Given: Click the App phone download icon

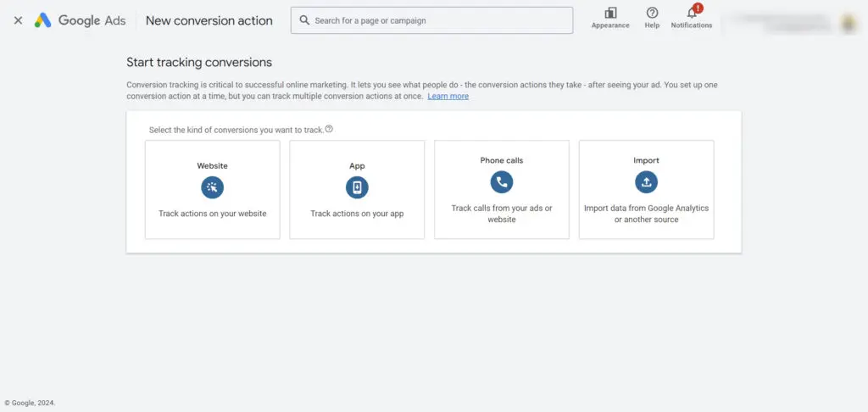Looking at the screenshot, I should 357,187.
